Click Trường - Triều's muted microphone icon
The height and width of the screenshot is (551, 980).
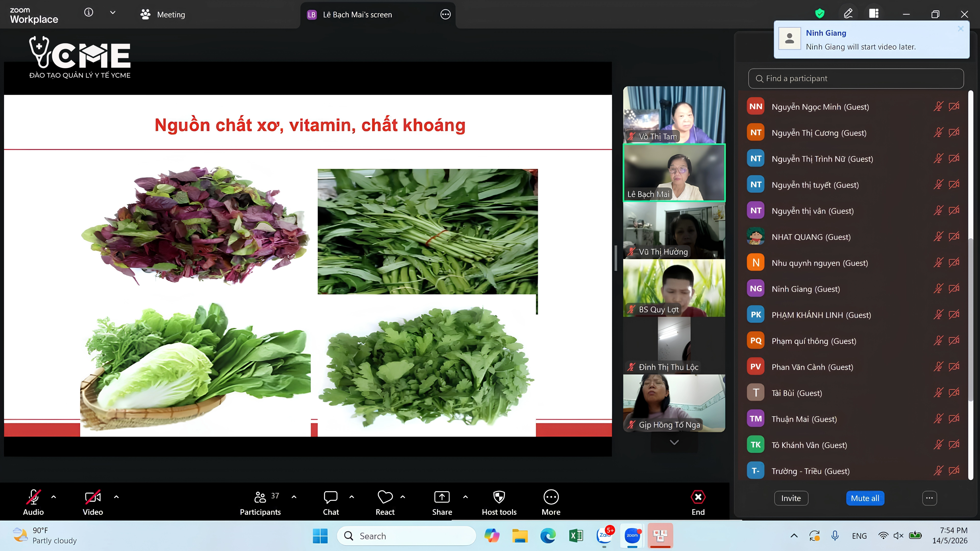coord(938,471)
